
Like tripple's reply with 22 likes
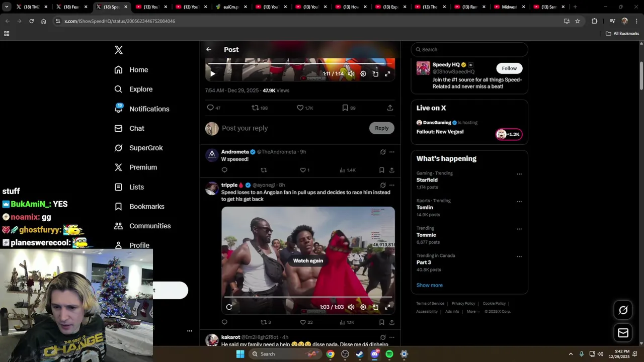point(306,322)
